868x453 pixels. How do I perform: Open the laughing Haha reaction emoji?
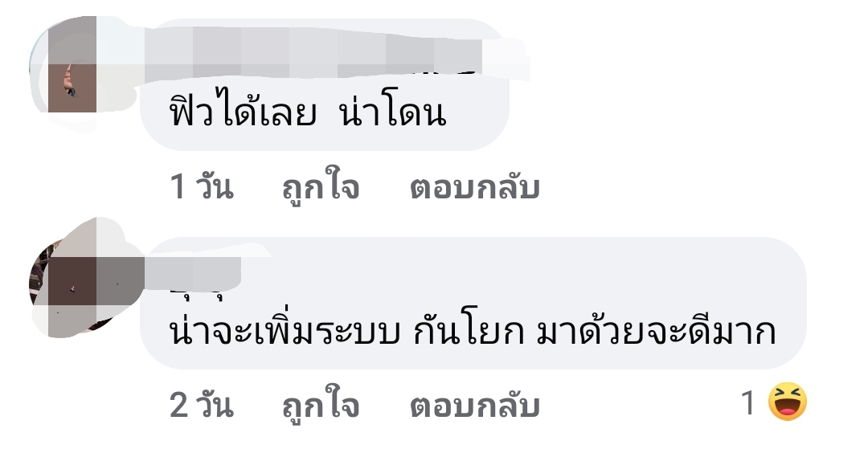click(787, 402)
